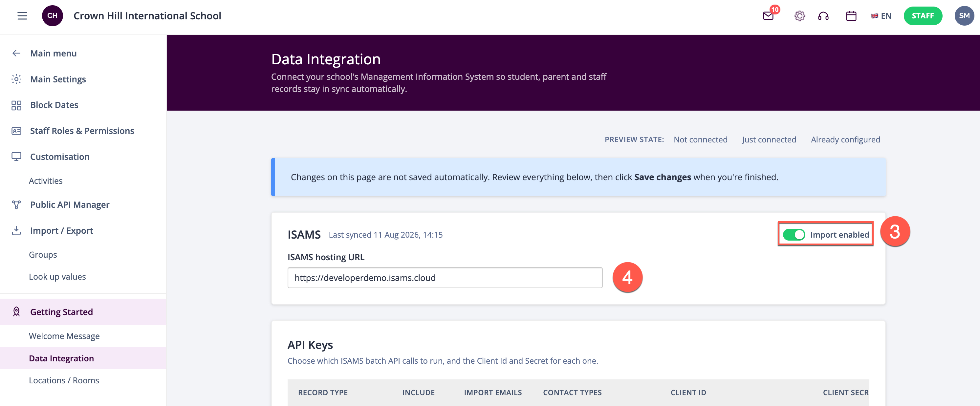This screenshot has width=980, height=406.
Task: Open Block Dates in sidebar
Action: pos(54,105)
